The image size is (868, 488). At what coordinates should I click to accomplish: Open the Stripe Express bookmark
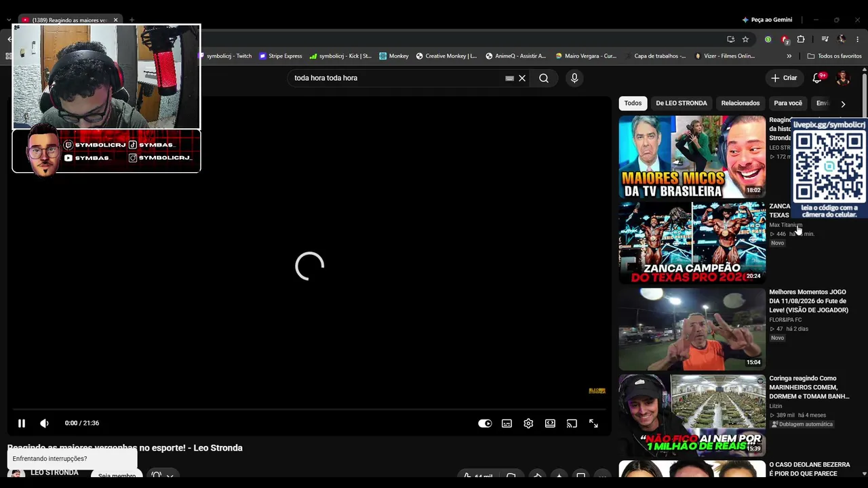tap(281, 56)
